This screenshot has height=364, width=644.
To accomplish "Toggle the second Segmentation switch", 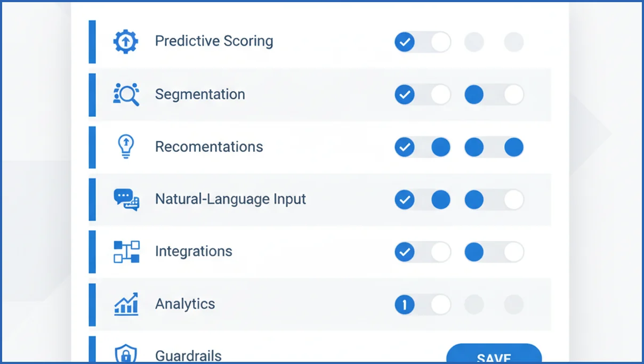I will [494, 95].
